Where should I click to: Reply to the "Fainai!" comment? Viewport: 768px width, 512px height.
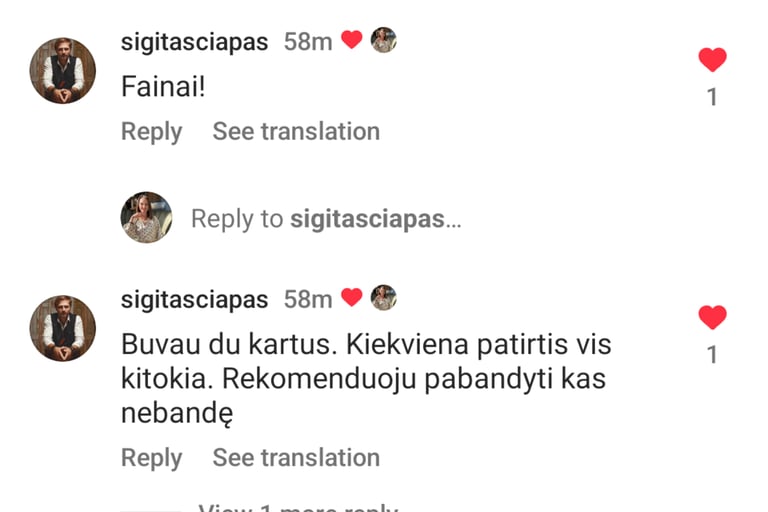(151, 132)
